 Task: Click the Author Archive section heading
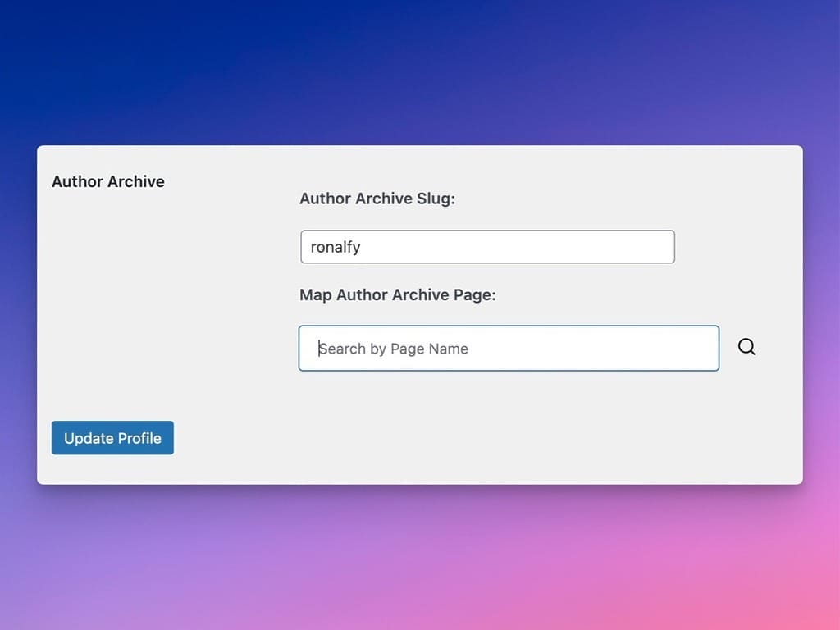[107, 181]
